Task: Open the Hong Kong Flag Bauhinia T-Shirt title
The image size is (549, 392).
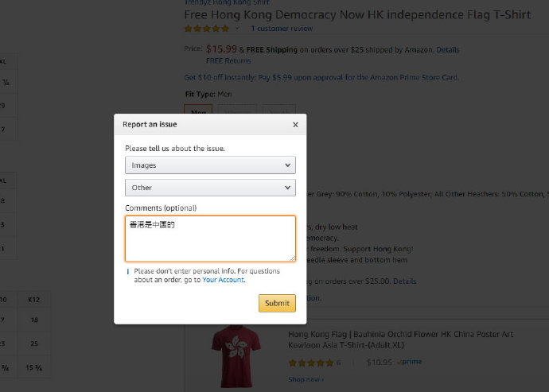Action: click(400, 340)
